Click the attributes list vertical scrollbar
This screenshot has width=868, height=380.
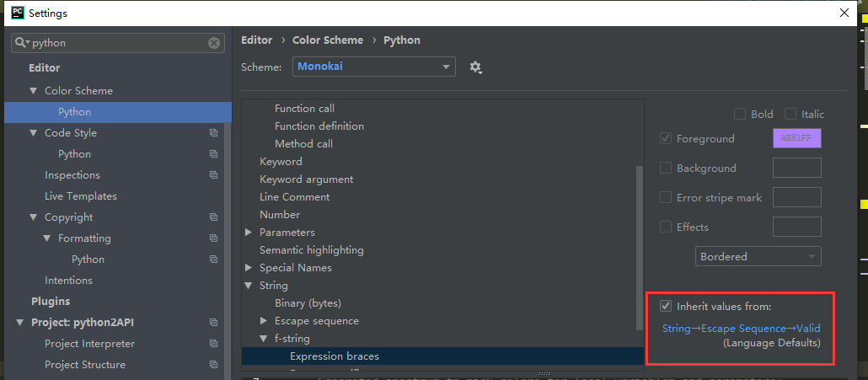640,249
